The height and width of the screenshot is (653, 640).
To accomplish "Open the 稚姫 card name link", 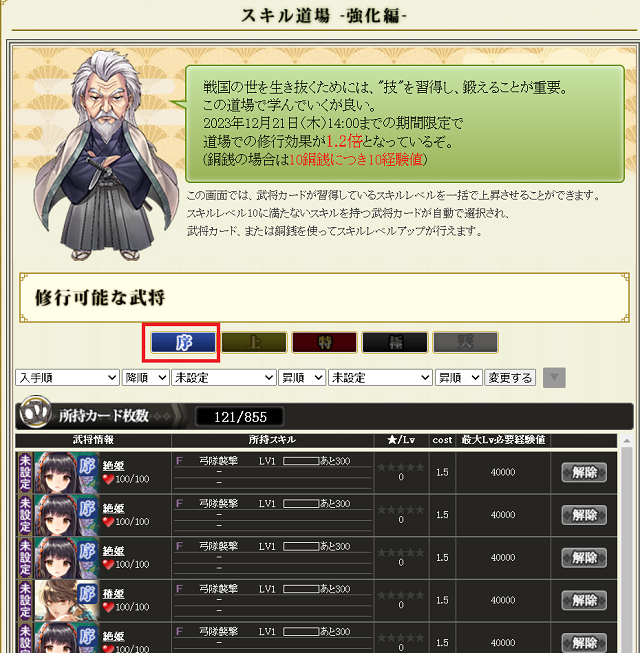I will point(114,593).
